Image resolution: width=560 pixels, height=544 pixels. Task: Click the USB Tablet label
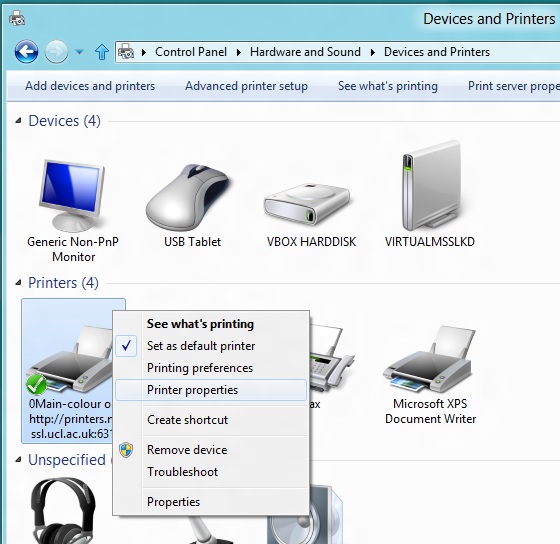(x=192, y=242)
